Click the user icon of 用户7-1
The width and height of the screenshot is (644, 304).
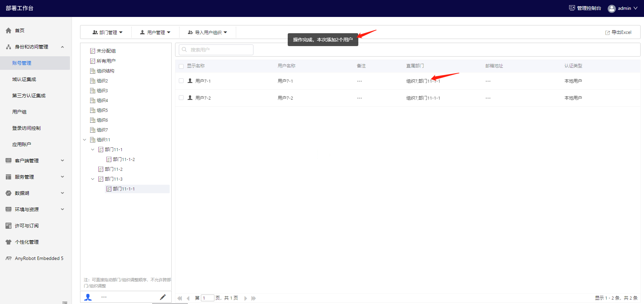click(190, 81)
